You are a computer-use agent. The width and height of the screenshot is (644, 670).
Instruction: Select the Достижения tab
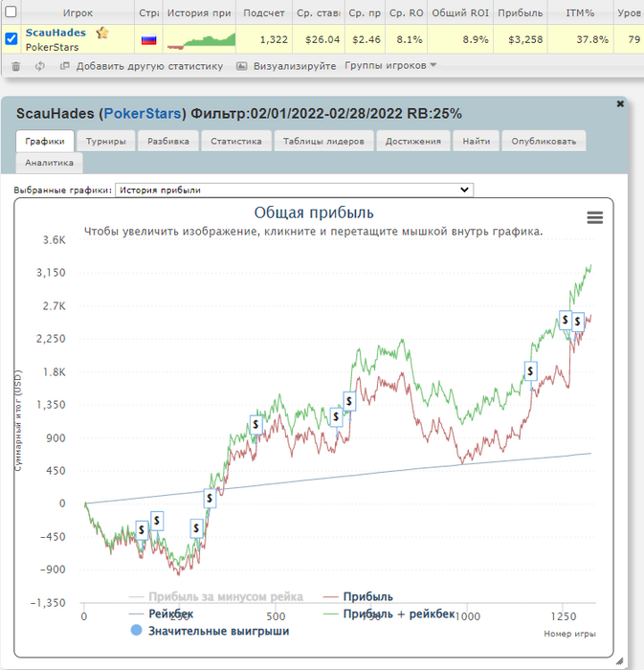click(x=413, y=141)
